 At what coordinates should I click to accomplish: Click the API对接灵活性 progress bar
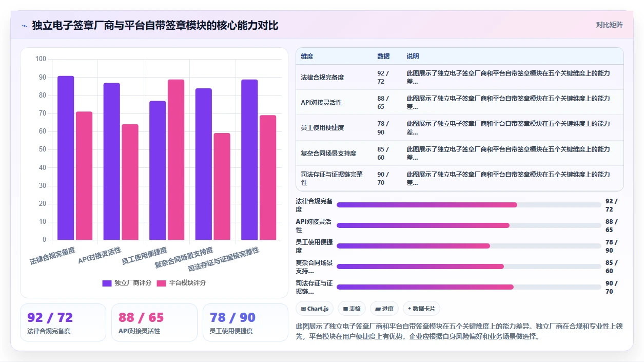coord(469,225)
